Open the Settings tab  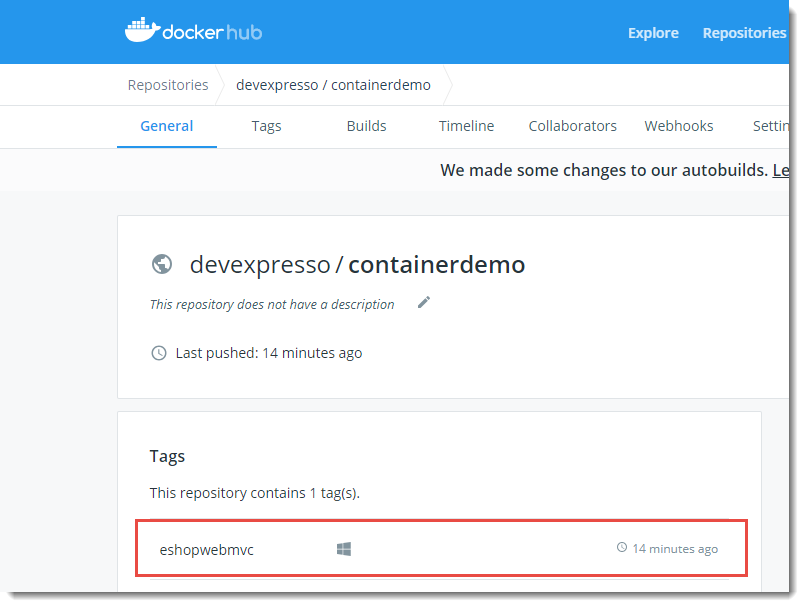click(x=772, y=126)
